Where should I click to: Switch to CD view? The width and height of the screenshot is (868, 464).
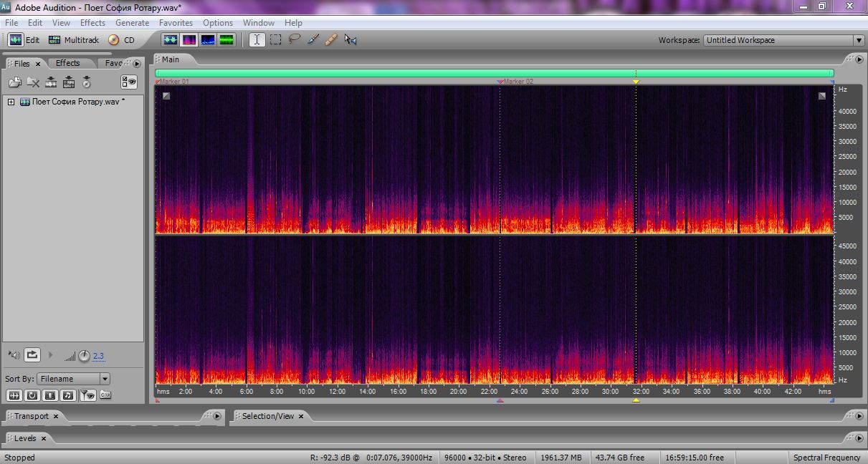(121, 40)
